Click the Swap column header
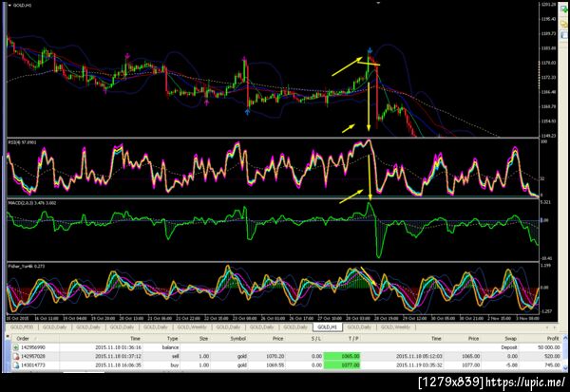Screen dimensions: 570x392 coord(510,339)
